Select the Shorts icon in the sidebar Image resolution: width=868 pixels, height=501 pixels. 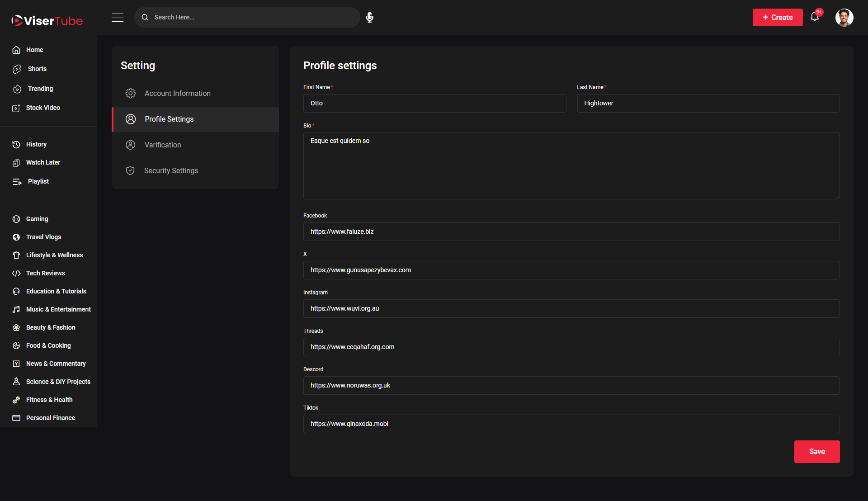point(17,69)
